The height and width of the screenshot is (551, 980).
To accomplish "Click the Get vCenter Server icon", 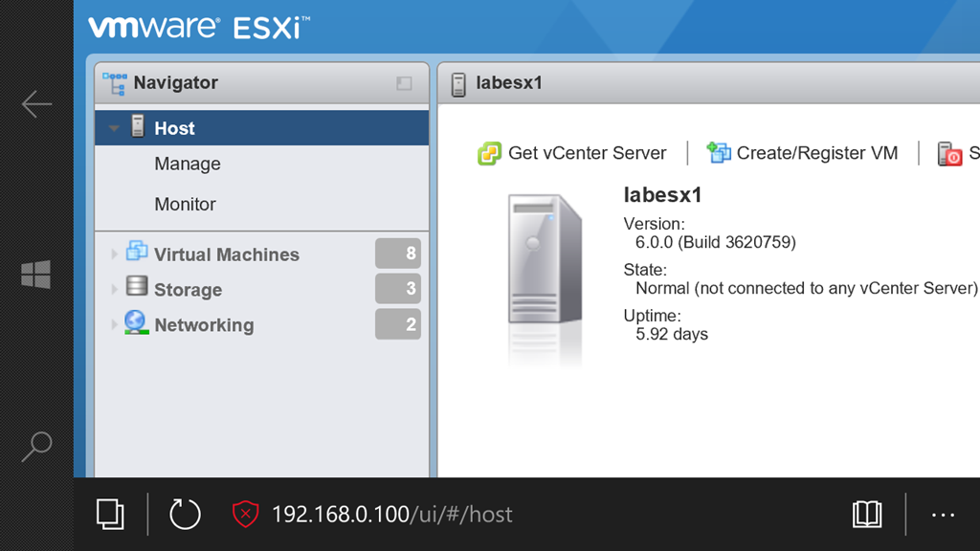I will [489, 153].
